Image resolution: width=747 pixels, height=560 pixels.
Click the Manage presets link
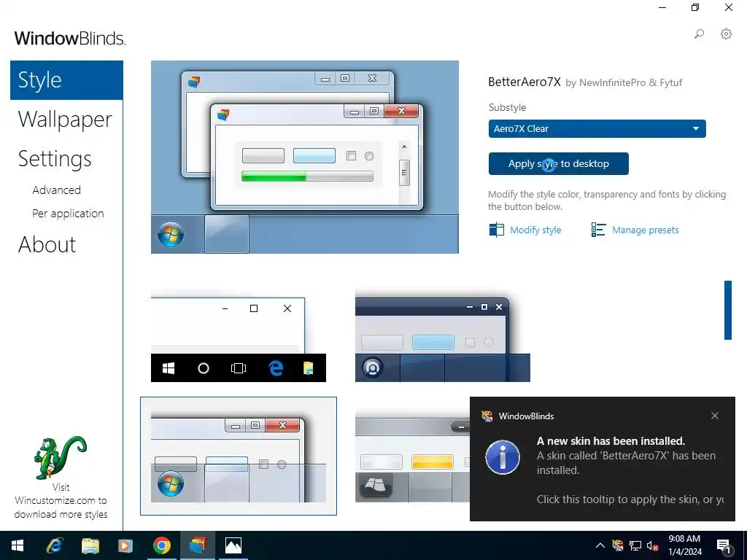coord(645,230)
